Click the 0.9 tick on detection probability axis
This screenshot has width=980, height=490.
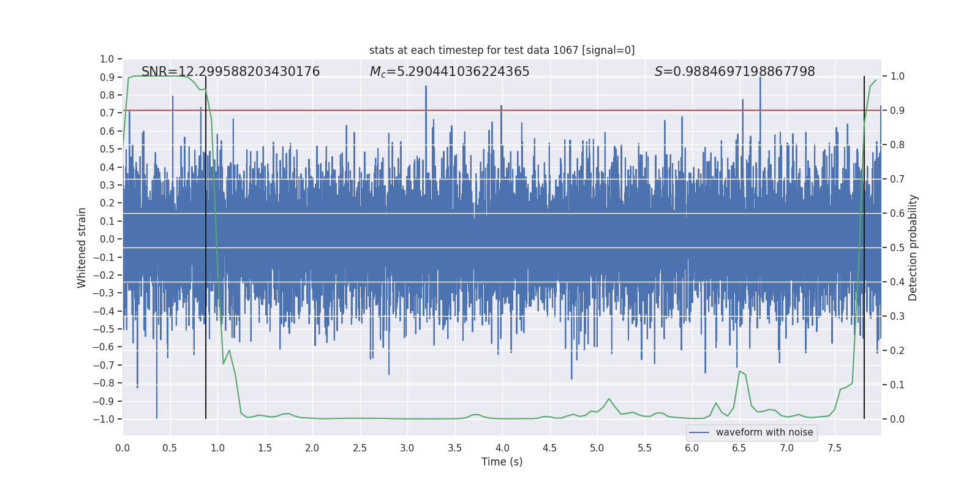[897, 111]
